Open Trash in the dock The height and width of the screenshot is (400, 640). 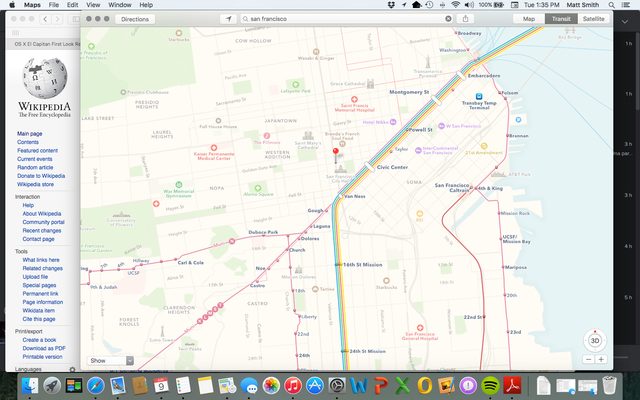609,385
